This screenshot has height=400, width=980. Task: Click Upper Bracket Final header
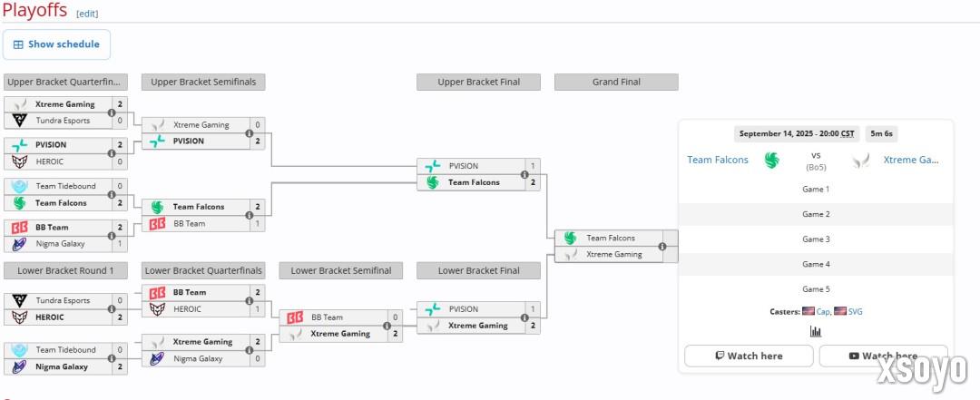click(479, 82)
